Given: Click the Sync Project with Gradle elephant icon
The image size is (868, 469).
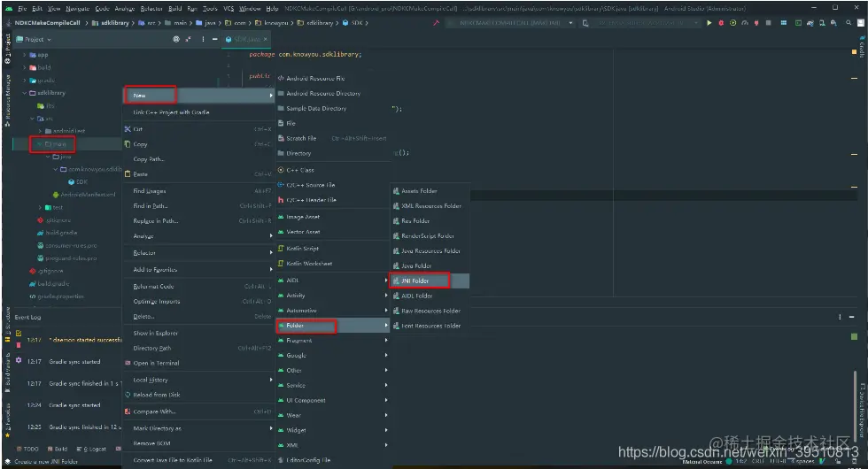Looking at the screenshot, I should (810, 23).
